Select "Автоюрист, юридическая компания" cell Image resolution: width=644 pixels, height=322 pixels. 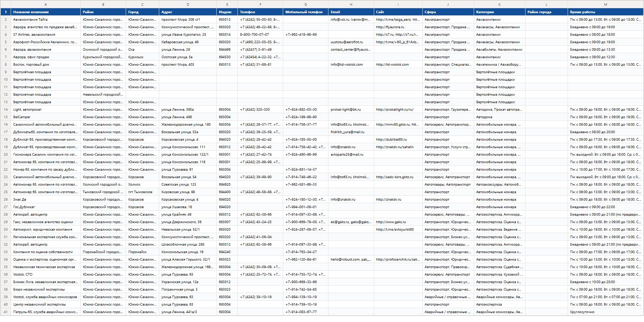coord(46,230)
